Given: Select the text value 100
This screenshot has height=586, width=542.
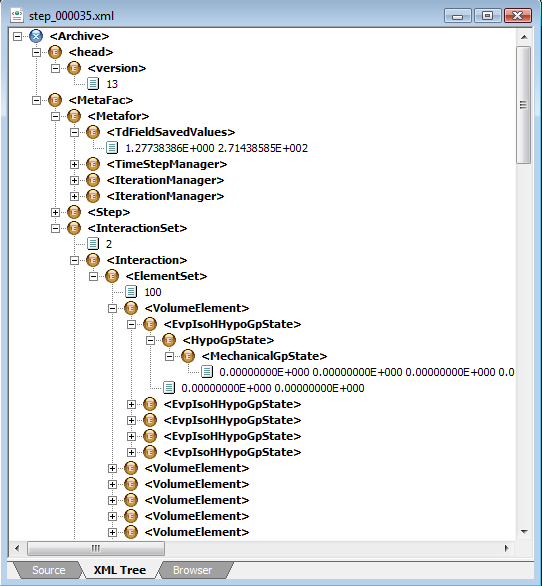Looking at the screenshot, I should click(x=153, y=292).
